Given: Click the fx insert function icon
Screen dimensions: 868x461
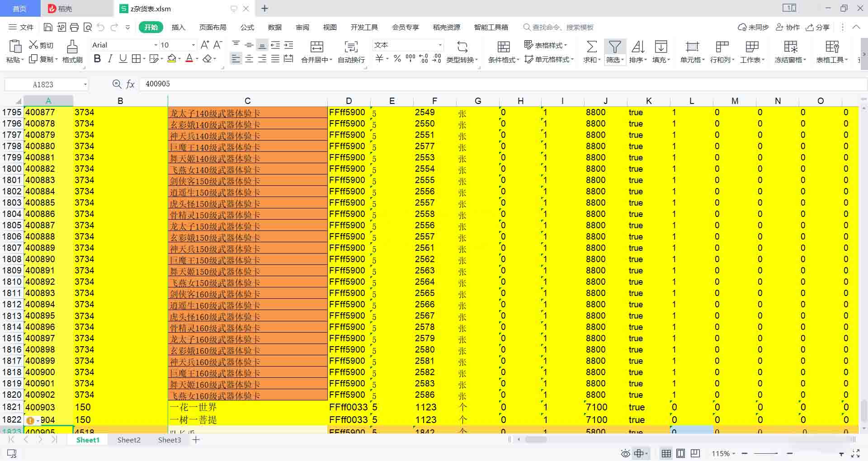Looking at the screenshot, I should pos(130,84).
